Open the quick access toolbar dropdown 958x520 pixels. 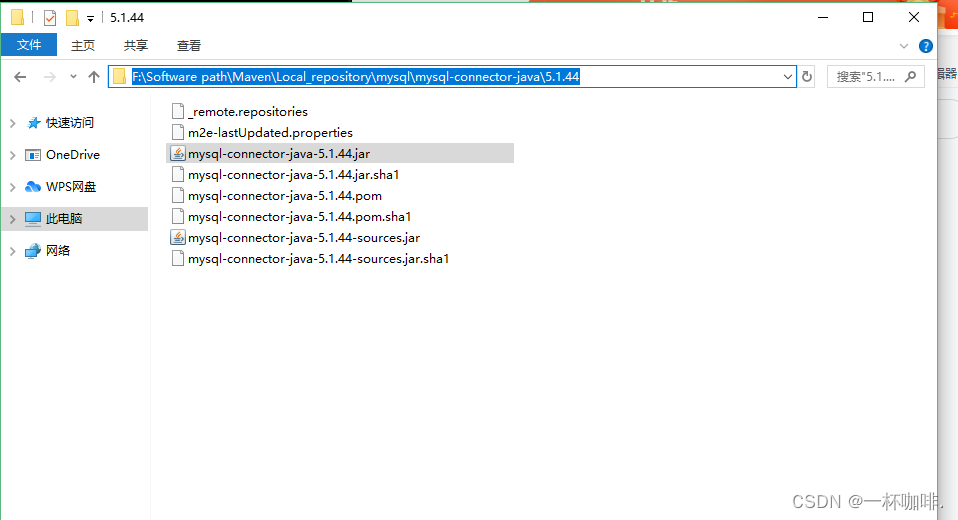click(x=90, y=19)
